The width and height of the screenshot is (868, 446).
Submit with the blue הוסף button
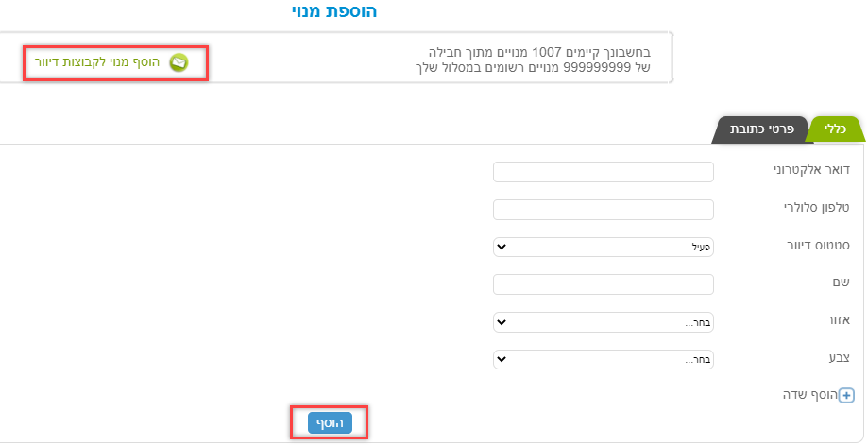[330, 422]
